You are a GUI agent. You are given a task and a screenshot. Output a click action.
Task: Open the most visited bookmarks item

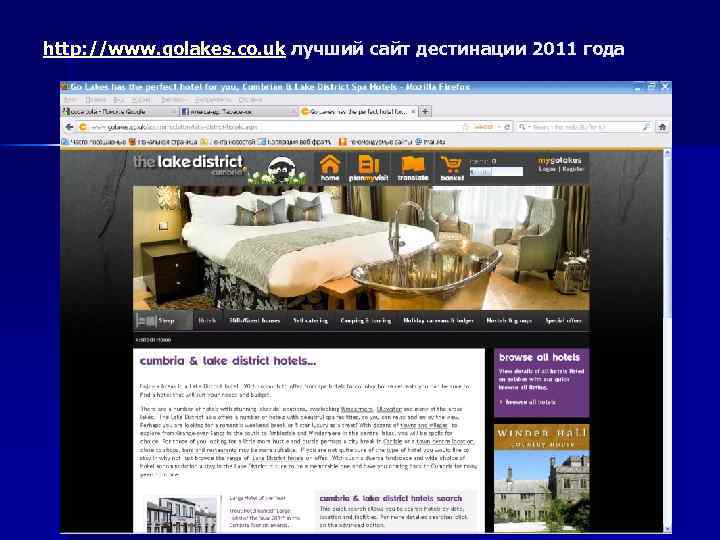[x=94, y=142]
